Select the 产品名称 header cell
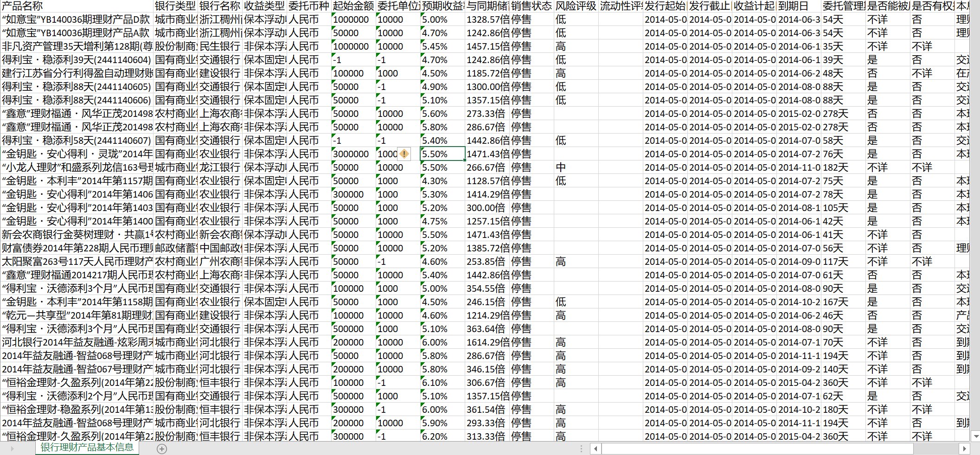This screenshot has height=455, width=980. click(77, 6)
